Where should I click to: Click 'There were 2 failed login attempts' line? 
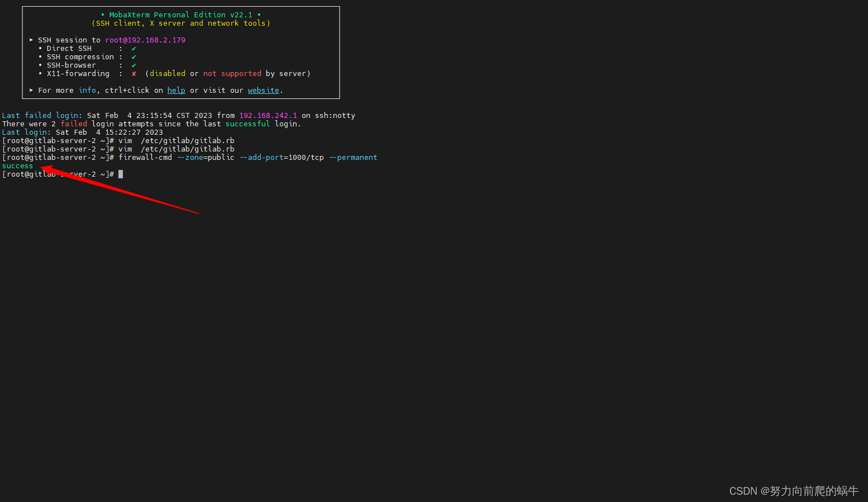[x=151, y=124]
